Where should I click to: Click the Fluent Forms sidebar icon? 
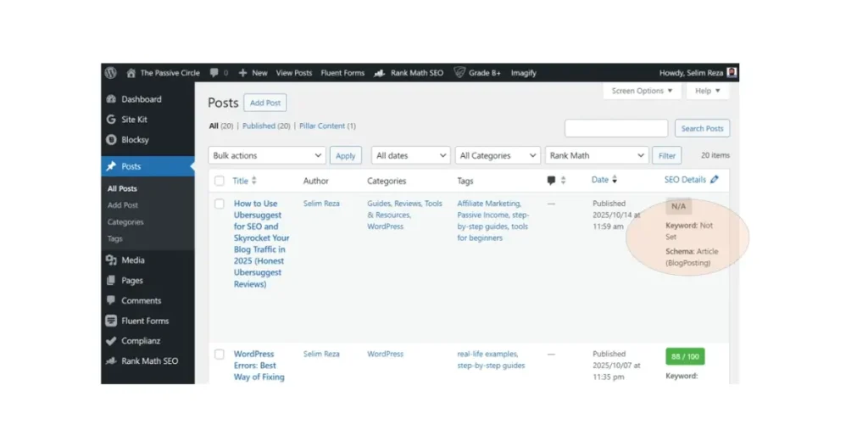tap(111, 321)
